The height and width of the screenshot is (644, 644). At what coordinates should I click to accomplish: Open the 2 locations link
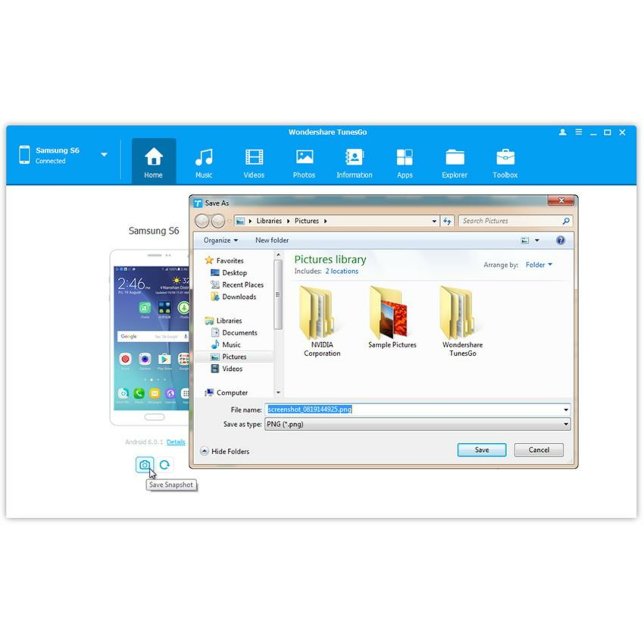[x=342, y=271]
